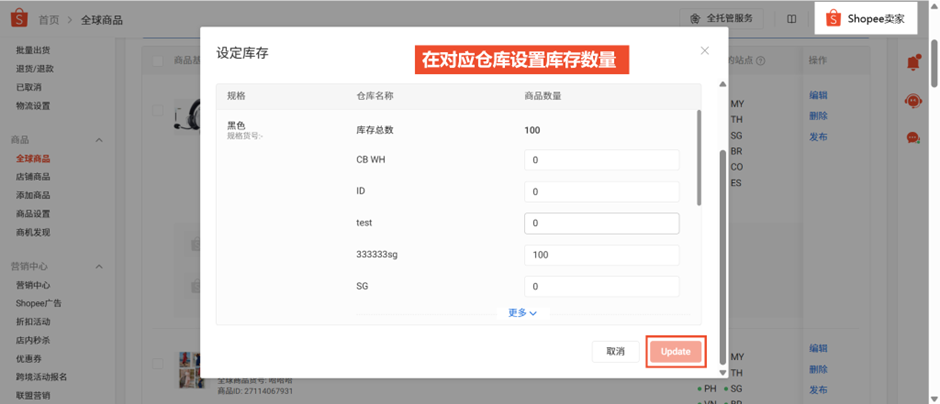
Task: Click the second product's photo thumbnail
Action: tap(189, 370)
